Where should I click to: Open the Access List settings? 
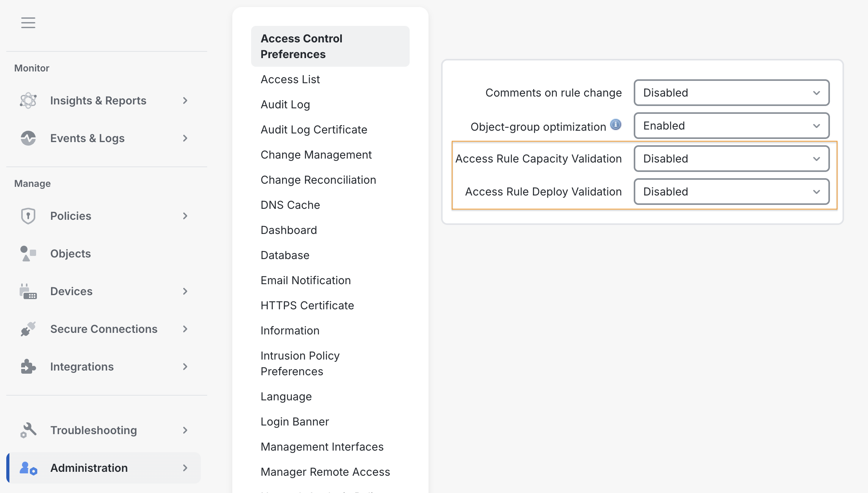click(290, 79)
